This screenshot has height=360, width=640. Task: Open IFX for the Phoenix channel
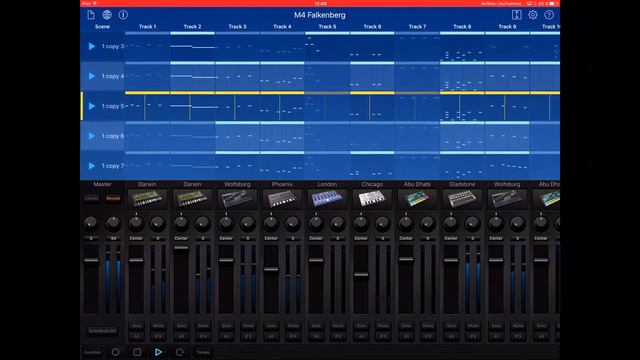[x=293, y=336]
